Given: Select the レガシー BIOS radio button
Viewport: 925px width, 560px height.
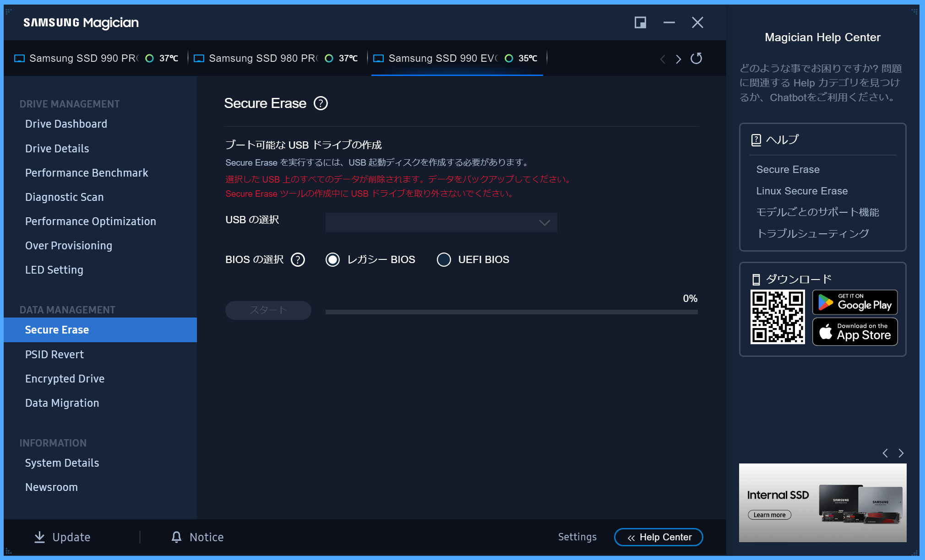Looking at the screenshot, I should point(332,260).
